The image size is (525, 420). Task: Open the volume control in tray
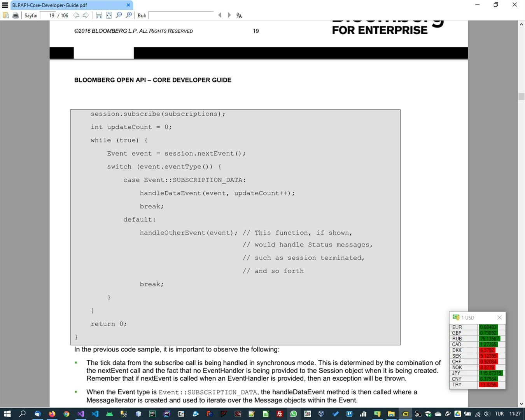[487, 414]
